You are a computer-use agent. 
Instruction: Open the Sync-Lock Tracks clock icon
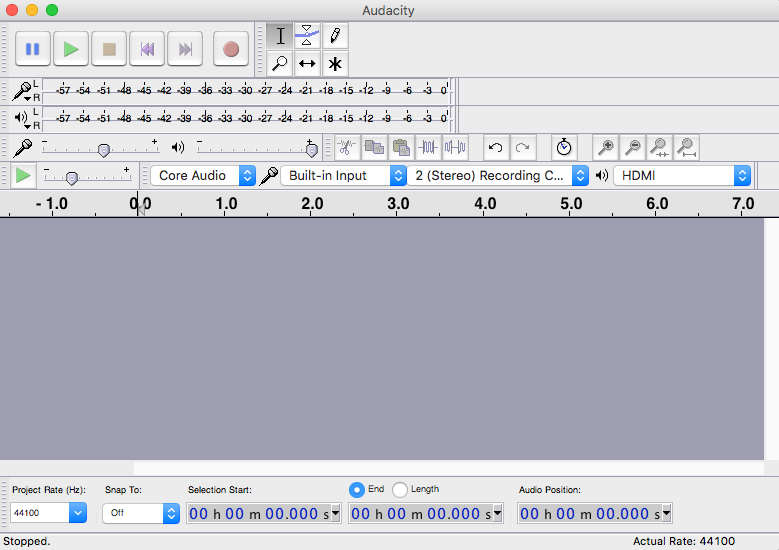[564, 148]
